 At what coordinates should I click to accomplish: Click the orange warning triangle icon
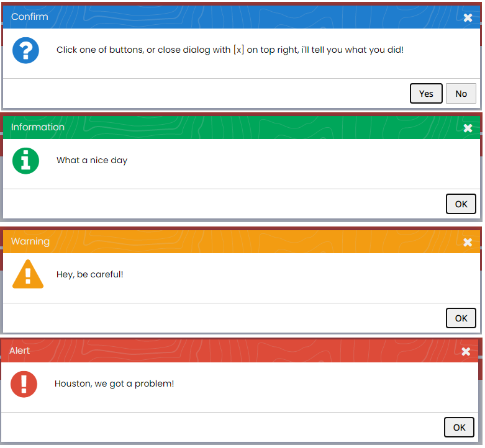coord(28,274)
